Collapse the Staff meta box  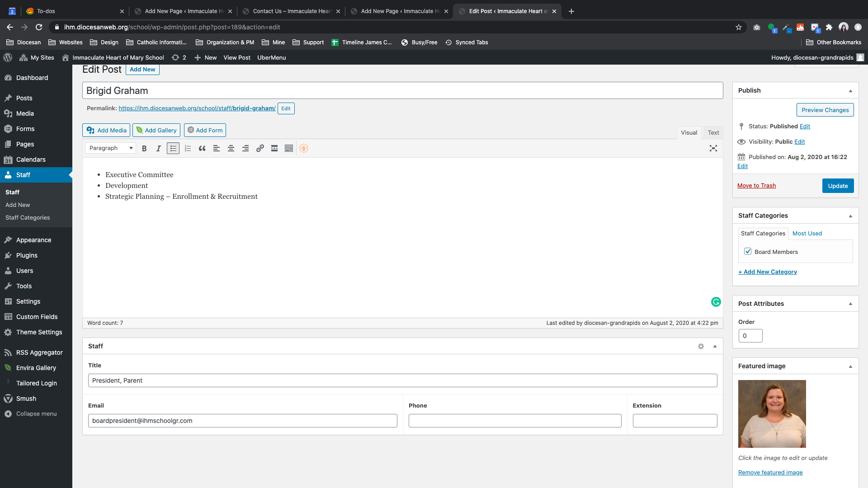pos(715,346)
